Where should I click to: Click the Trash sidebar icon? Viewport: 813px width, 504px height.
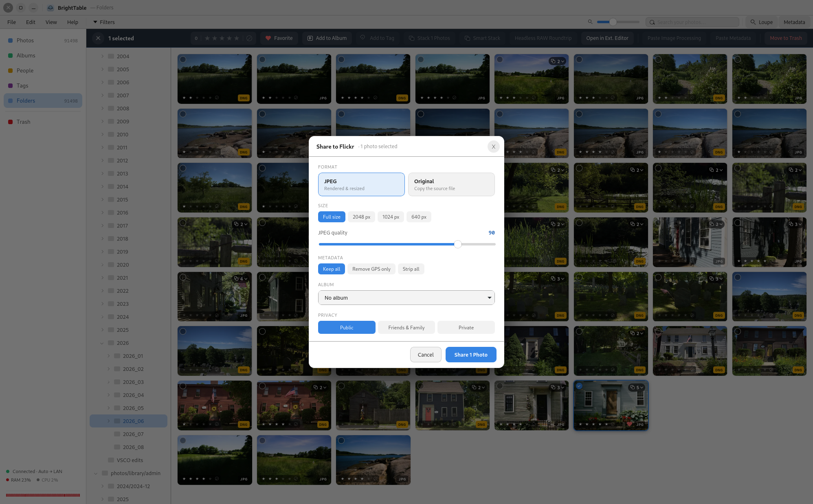(x=11, y=122)
